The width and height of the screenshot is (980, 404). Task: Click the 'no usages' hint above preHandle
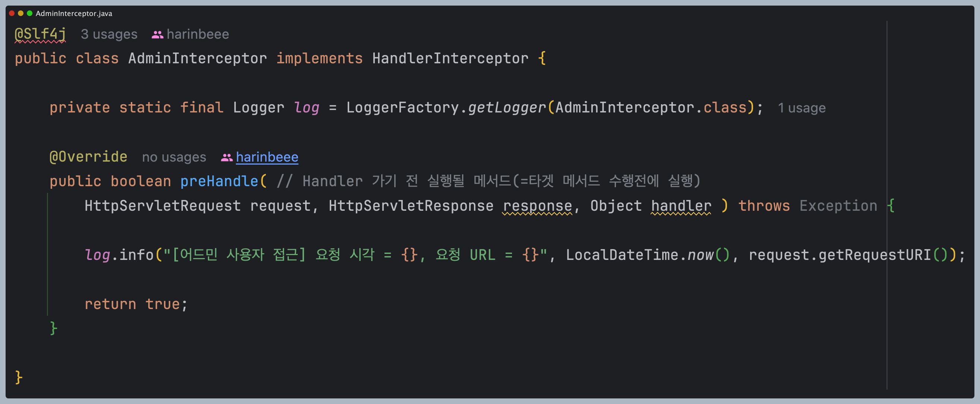pos(174,158)
